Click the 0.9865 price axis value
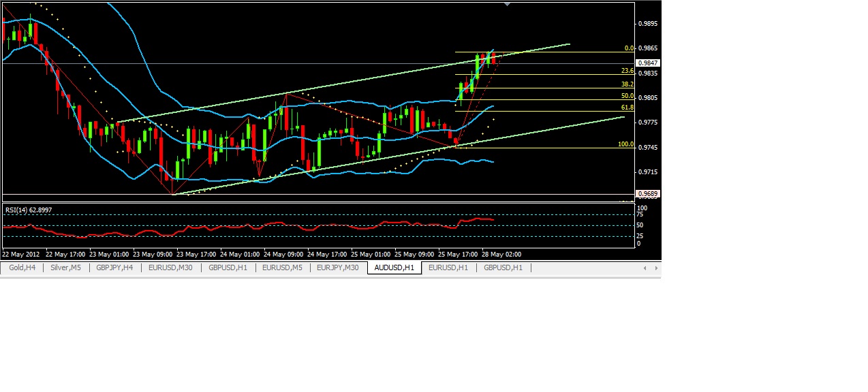This screenshot has width=868, height=392. [648, 48]
